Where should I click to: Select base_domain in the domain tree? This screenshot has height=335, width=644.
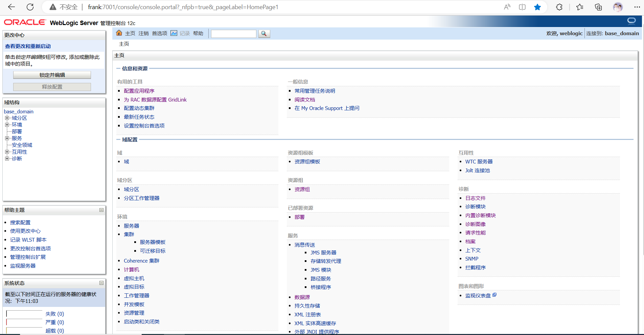tap(19, 111)
